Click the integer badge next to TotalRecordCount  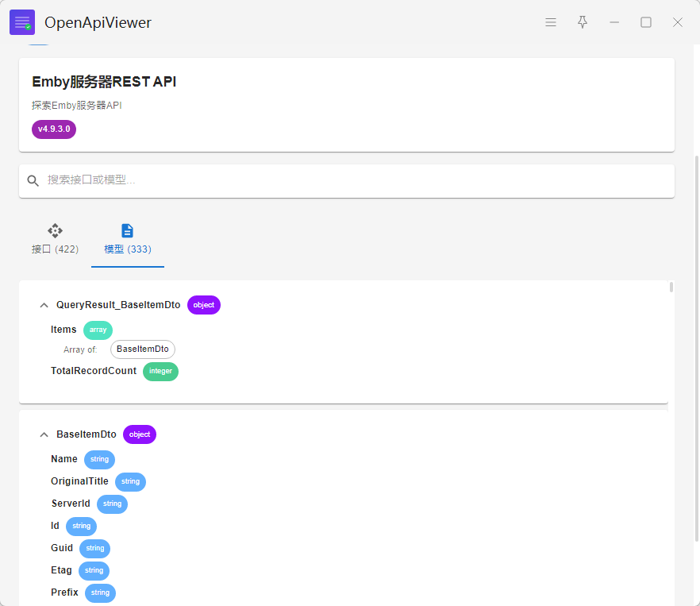160,371
